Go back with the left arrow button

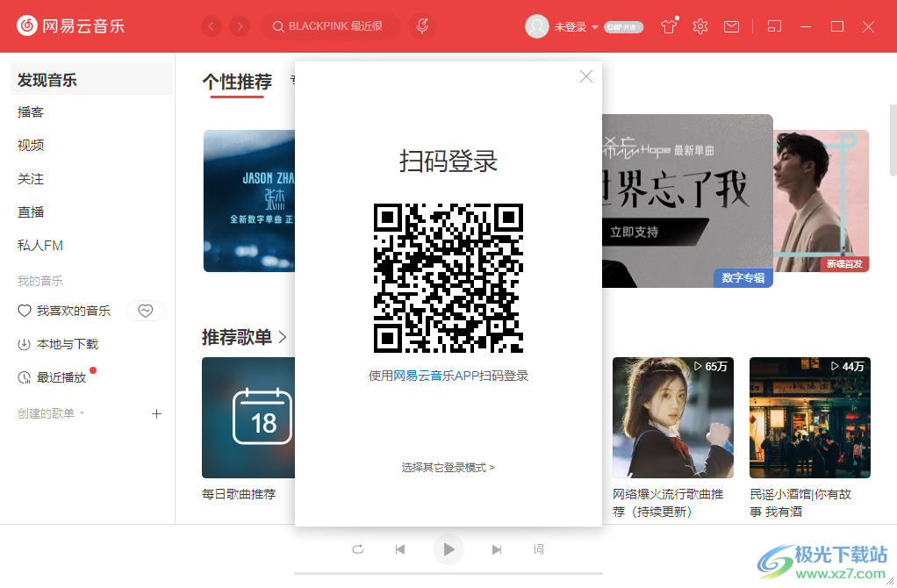pyautogui.click(x=212, y=26)
